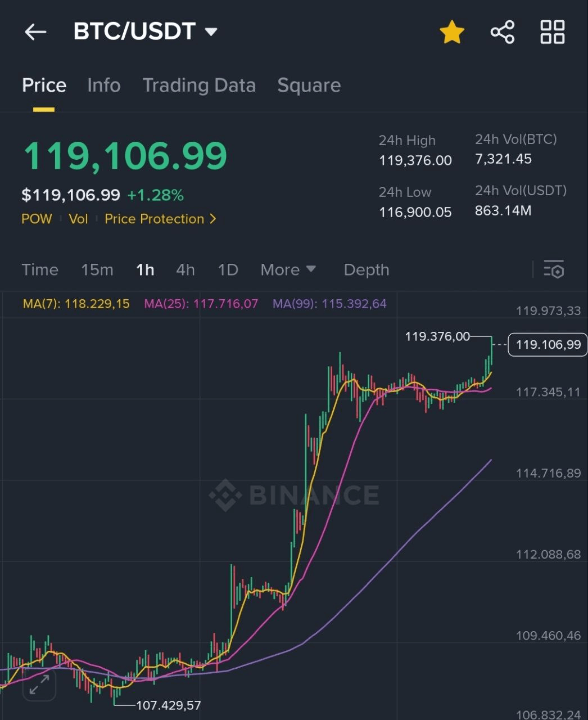Open the four-squares grid layout icon
This screenshot has width=588, height=720.
[552, 32]
